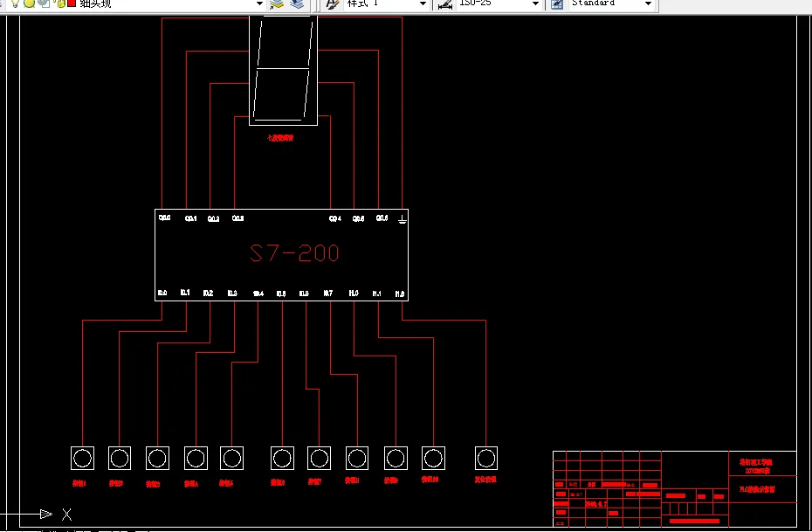
Task: Toggle the layer lock padlock icon
Action: click(x=60, y=3)
